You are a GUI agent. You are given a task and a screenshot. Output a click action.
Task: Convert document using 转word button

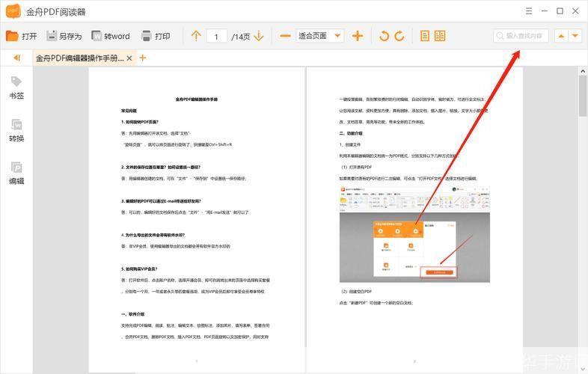(111, 36)
